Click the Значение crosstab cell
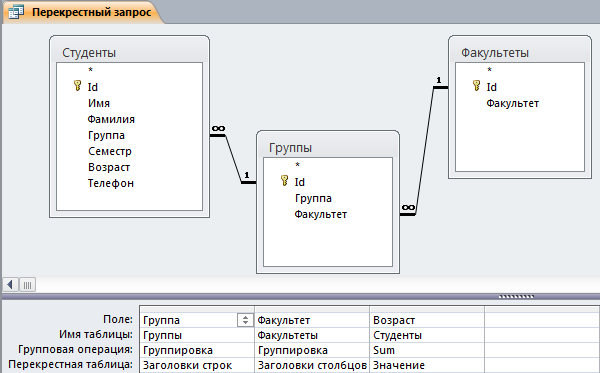The height and width of the screenshot is (373, 600). pos(427,365)
